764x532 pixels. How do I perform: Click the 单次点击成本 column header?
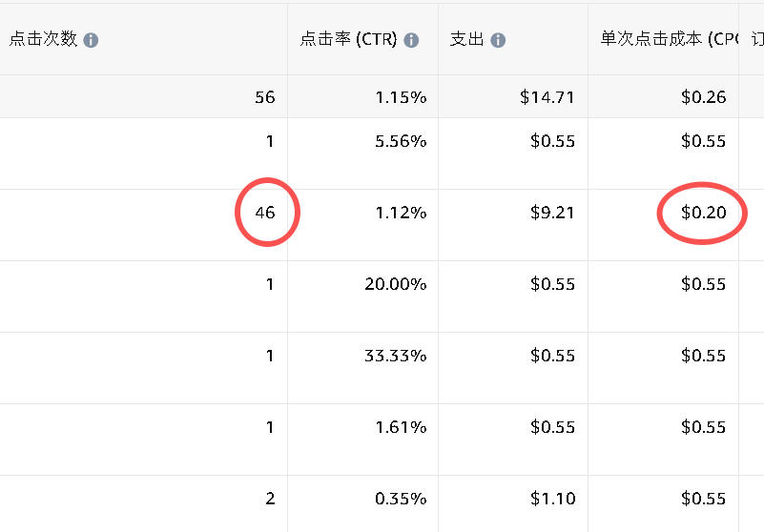click(x=663, y=40)
